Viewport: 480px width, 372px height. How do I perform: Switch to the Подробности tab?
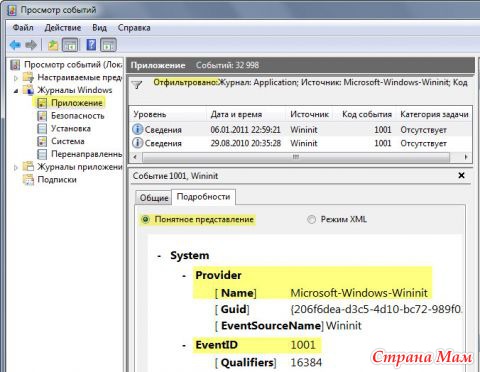tap(203, 197)
